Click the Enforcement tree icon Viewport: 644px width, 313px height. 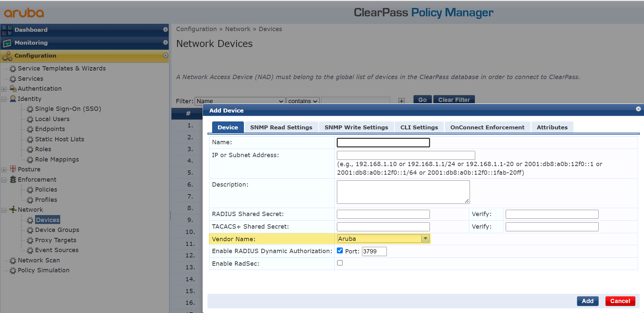pos(13,179)
